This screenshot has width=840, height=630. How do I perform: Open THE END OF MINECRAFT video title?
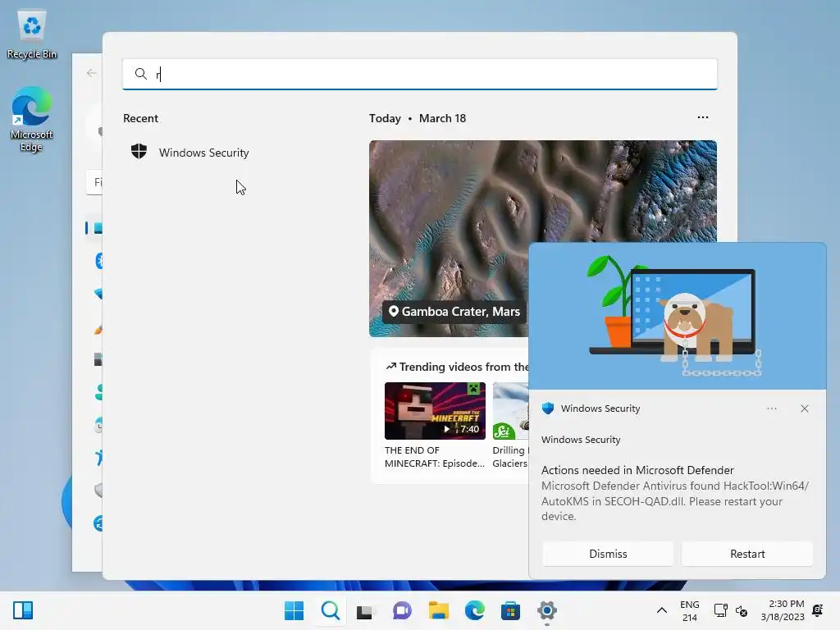tap(435, 457)
